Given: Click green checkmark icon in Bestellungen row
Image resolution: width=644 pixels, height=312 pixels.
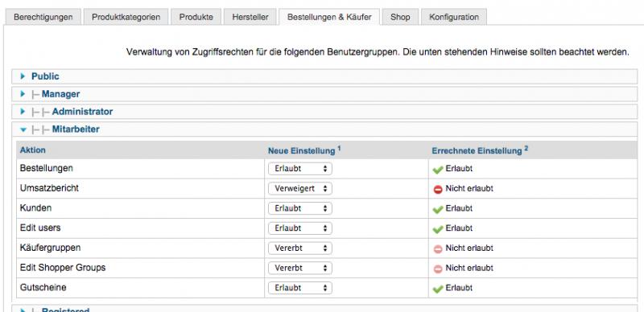Looking at the screenshot, I should click(x=438, y=170).
